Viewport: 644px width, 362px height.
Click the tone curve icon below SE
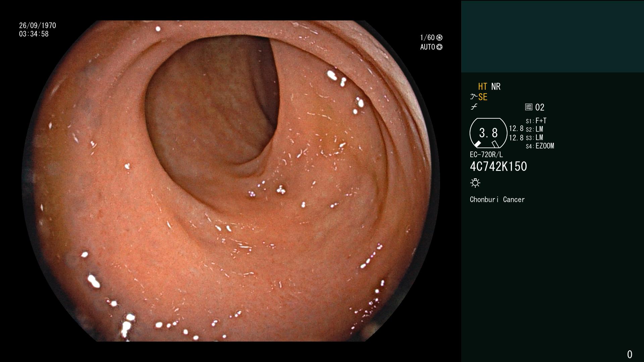[x=474, y=107]
